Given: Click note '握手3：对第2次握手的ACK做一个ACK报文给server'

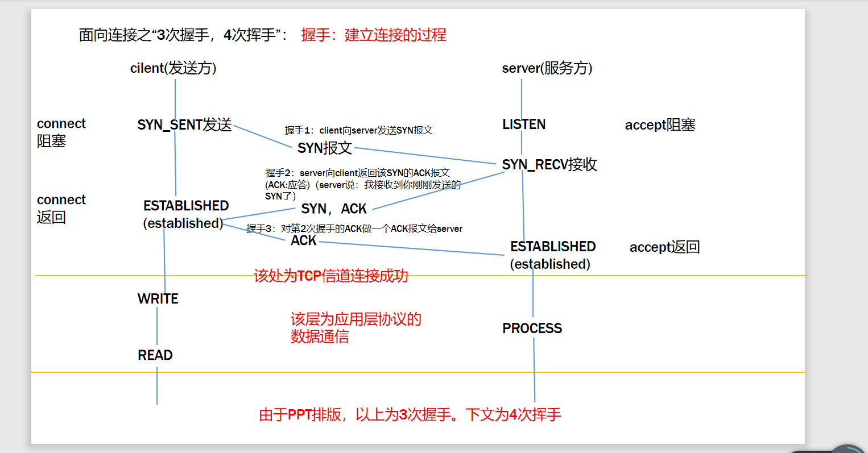Looking at the screenshot, I should click(354, 228).
